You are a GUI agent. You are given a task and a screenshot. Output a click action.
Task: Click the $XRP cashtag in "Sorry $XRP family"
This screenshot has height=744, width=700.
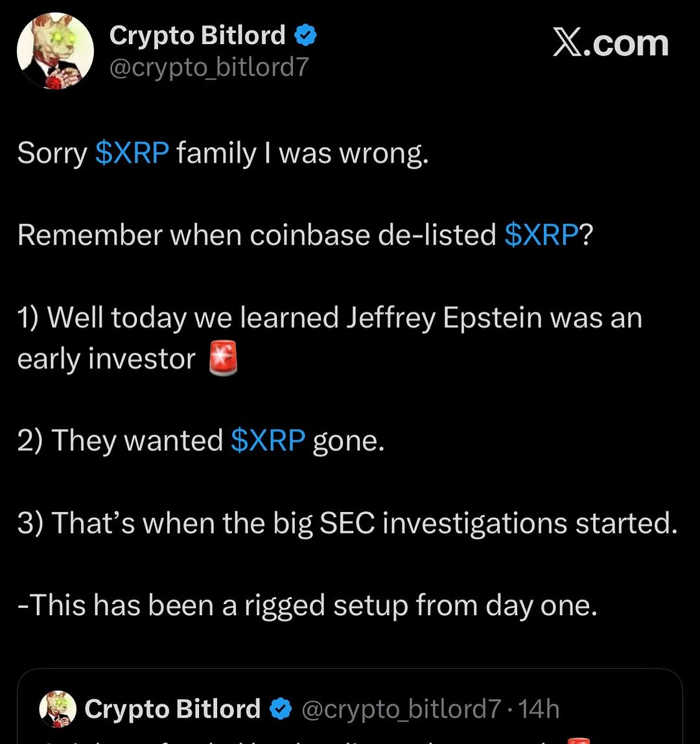[132, 154]
